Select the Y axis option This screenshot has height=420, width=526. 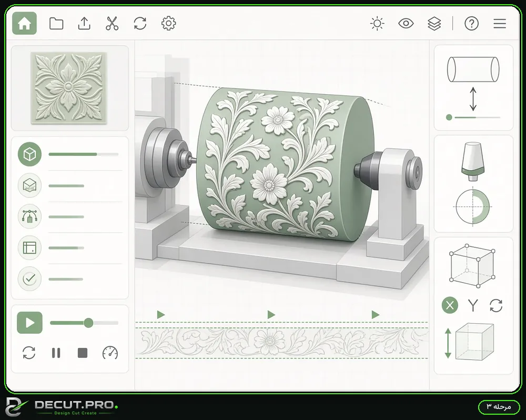pyautogui.click(x=473, y=305)
